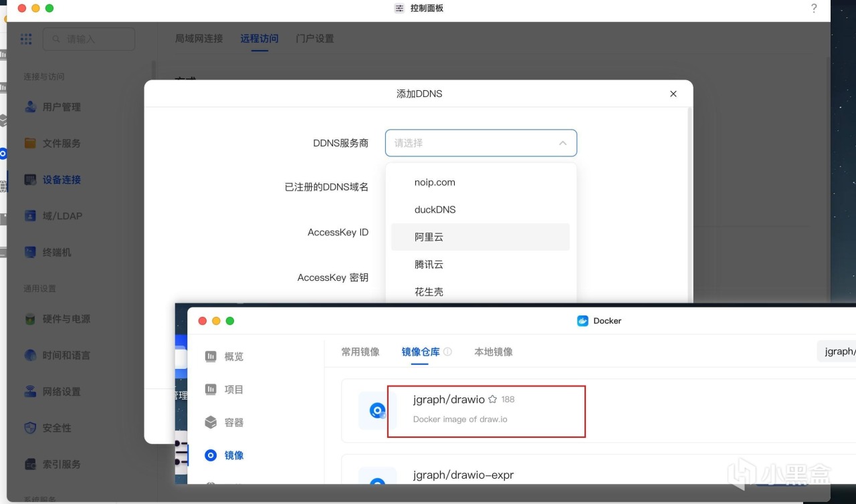Click the Docker Projects (项目) icon
Screen dimensions: 856x504
211,389
